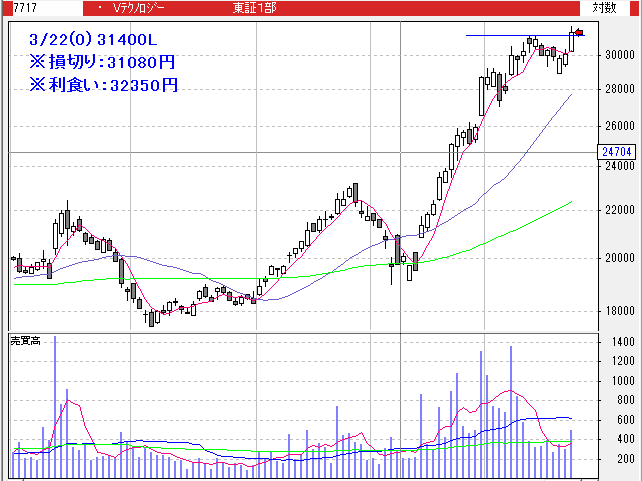Toggle the 対数 log scale label
Image resolution: width=642 pixels, height=481 pixels.
point(604,7)
